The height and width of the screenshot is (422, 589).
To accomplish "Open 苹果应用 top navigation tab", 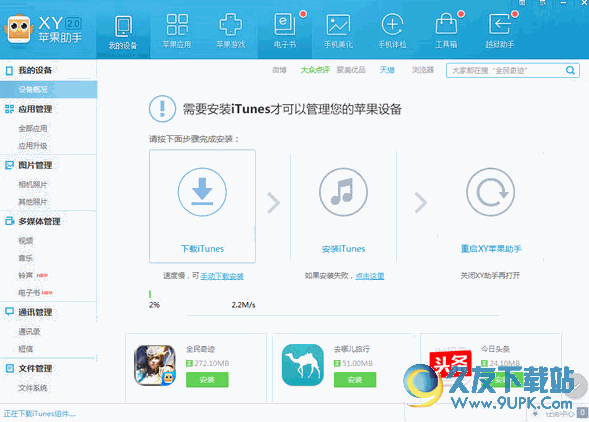I will [177, 32].
